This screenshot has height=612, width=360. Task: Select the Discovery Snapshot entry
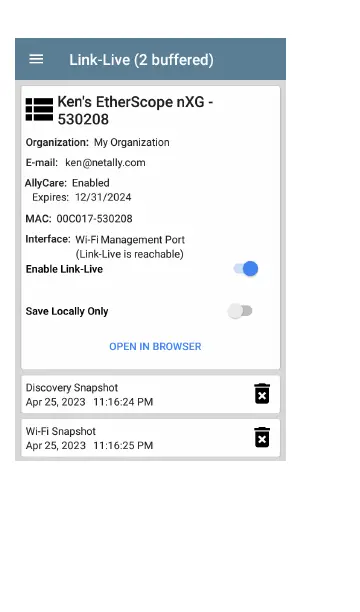coord(150,395)
